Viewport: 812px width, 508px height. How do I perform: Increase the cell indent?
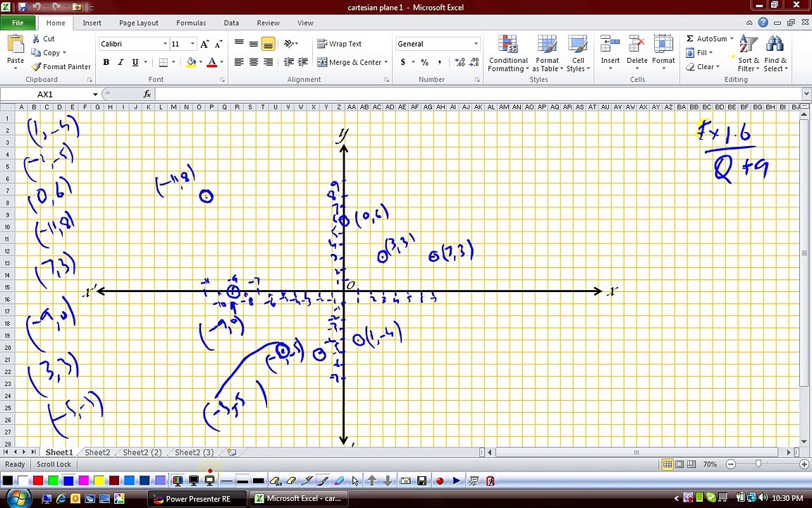304,62
